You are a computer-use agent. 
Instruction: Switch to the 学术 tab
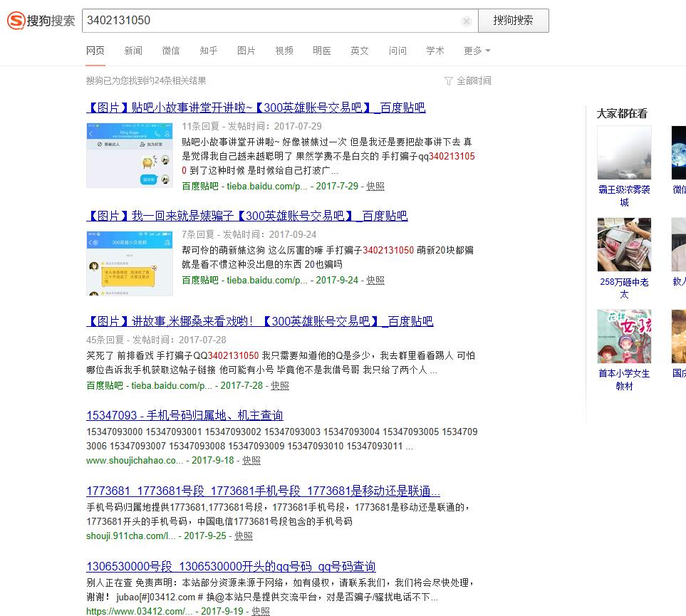coord(435,51)
